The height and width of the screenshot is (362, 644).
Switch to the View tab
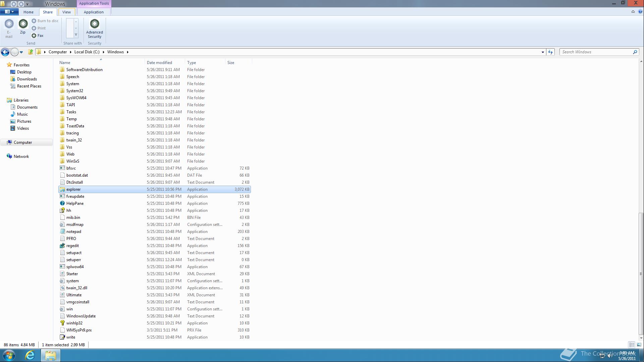click(x=66, y=12)
